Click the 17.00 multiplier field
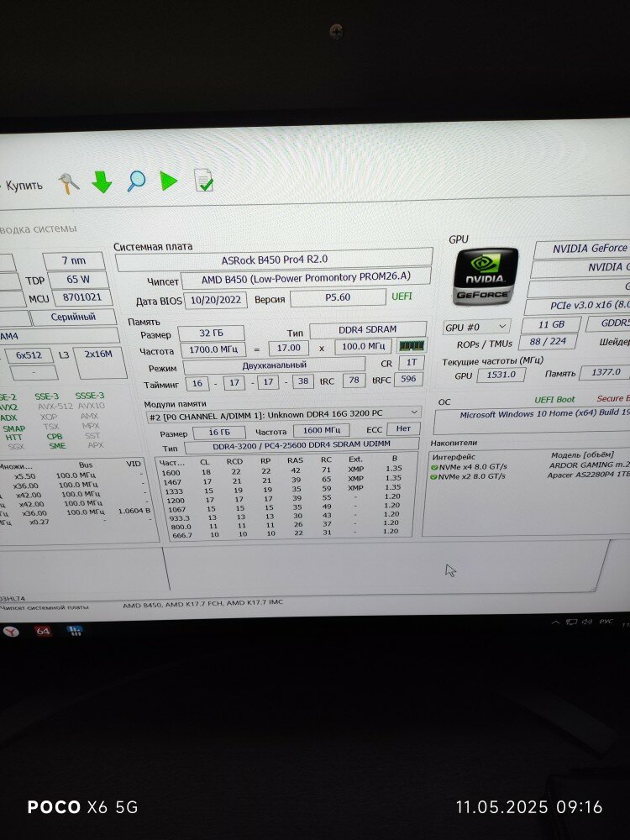This screenshot has height=840, width=630. [288, 348]
